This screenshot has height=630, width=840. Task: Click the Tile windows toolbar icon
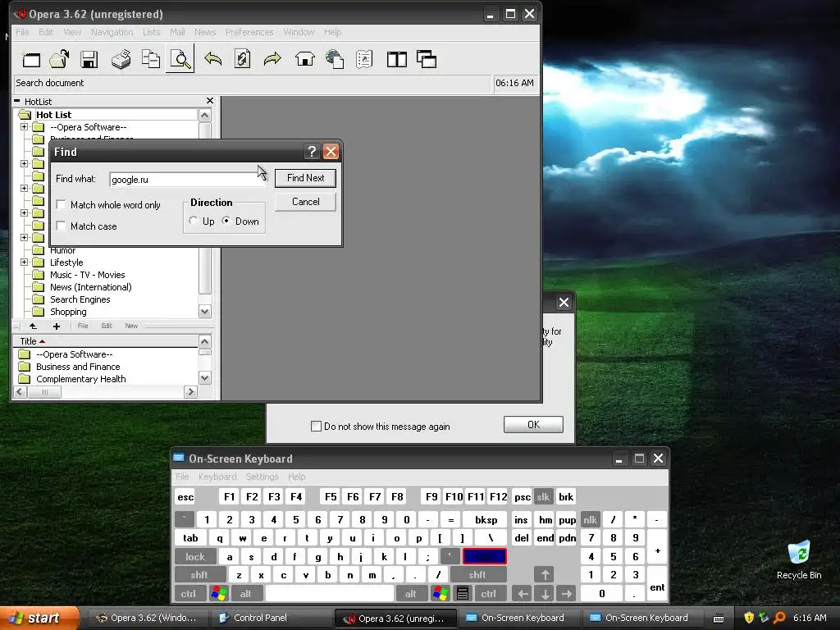pyautogui.click(x=397, y=59)
